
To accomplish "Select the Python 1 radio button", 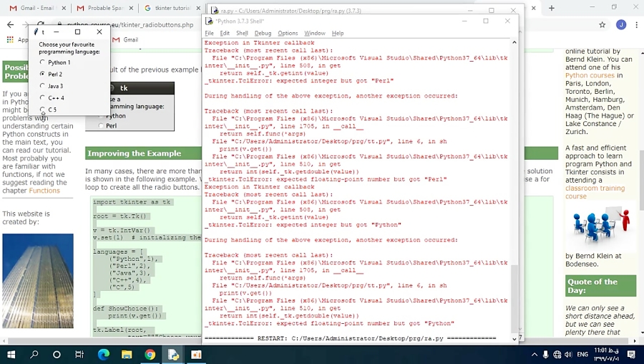I will click(42, 62).
